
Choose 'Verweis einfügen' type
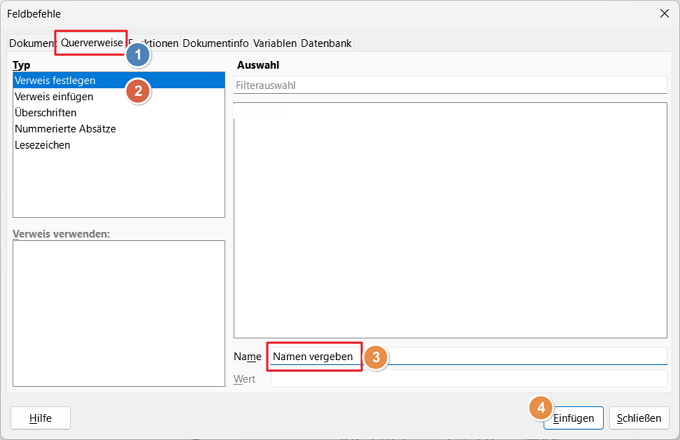54,97
